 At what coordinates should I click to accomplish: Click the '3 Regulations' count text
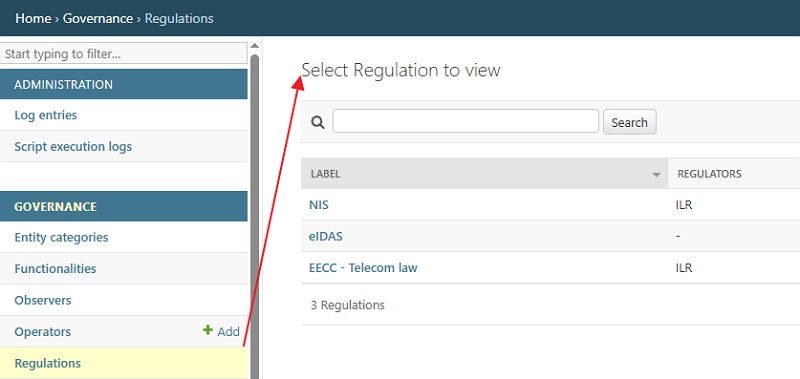[x=347, y=305]
